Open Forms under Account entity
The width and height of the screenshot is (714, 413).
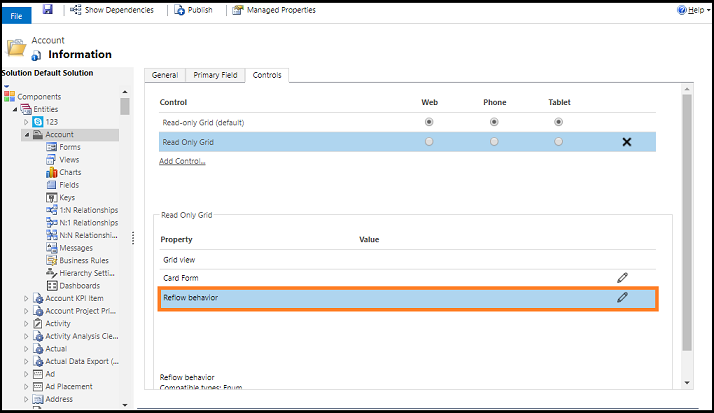[69, 147]
